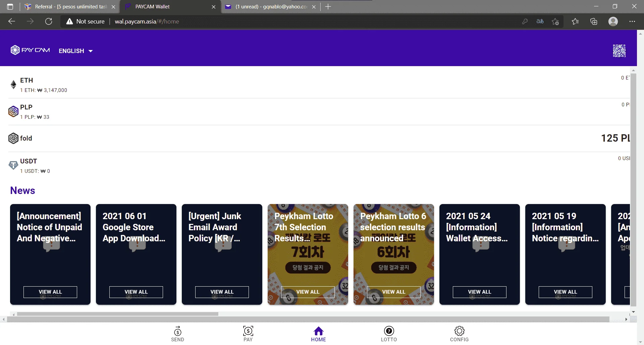This screenshot has height=345, width=644.
Task: Click the fold token icon
Action: (x=13, y=138)
